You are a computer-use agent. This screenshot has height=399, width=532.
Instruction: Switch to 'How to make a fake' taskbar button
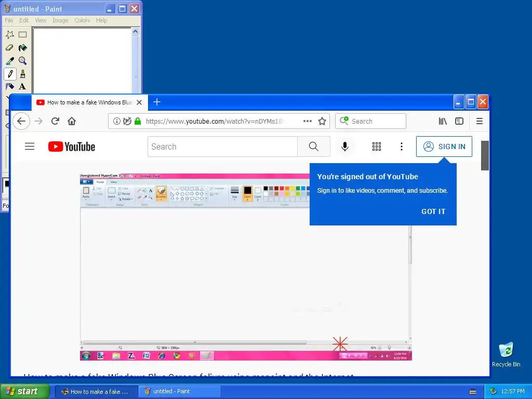click(96, 392)
